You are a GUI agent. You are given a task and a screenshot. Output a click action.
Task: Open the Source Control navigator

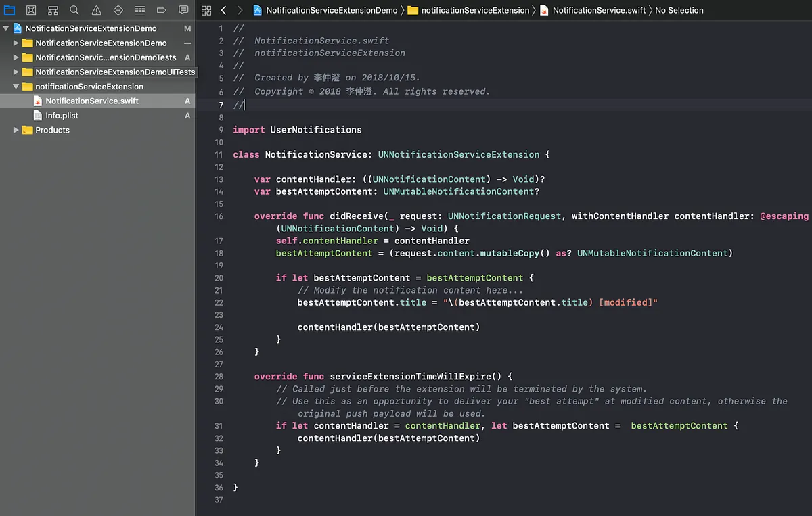(x=30, y=10)
